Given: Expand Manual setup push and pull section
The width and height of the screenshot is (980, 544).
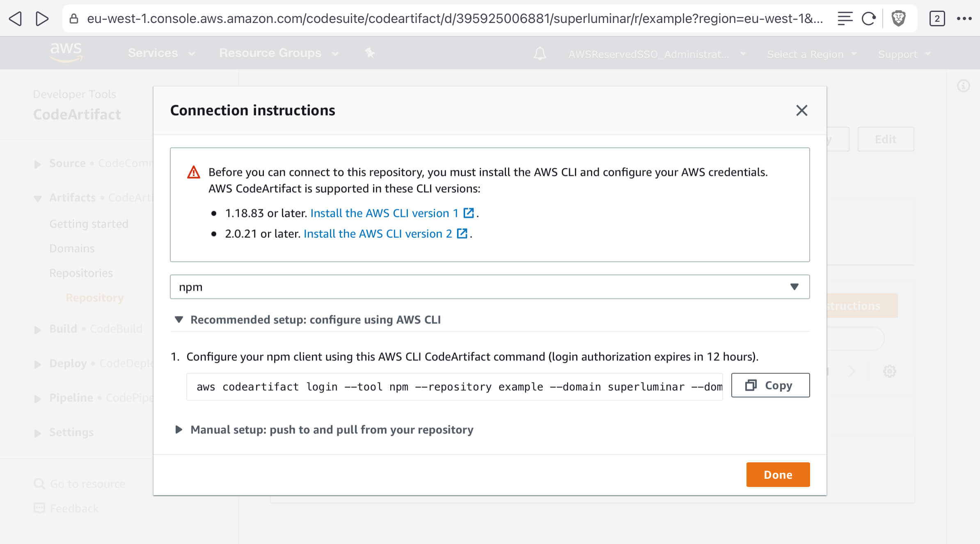Looking at the screenshot, I should tap(179, 429).
